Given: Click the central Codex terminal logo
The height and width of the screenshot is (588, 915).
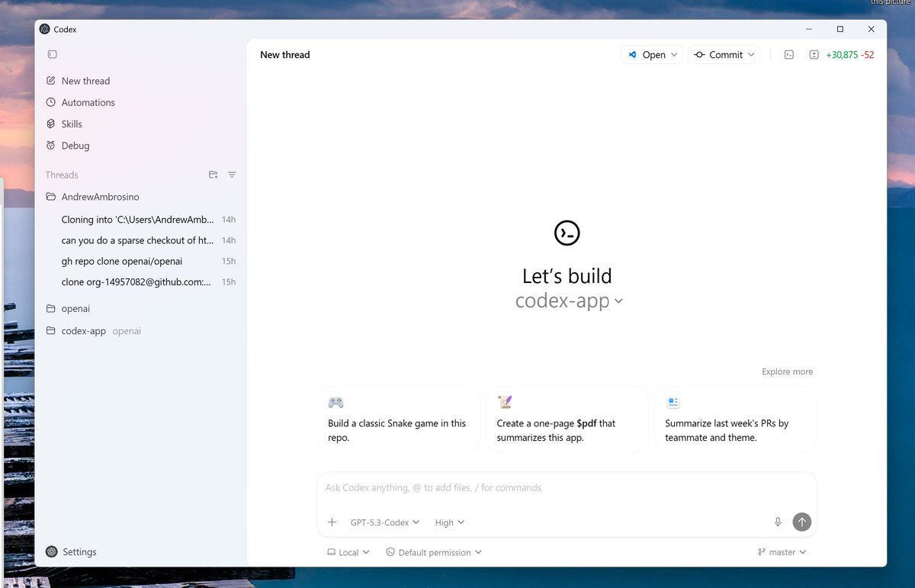Looking at the screenshot, I should (567, 233).
